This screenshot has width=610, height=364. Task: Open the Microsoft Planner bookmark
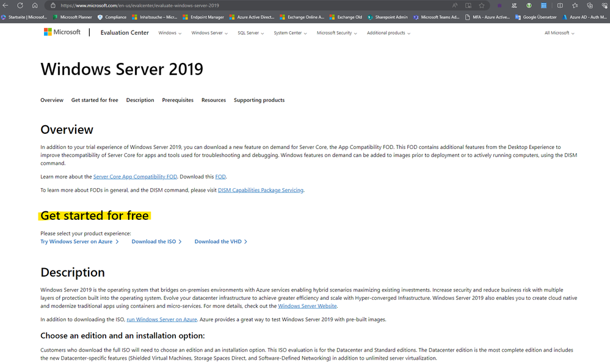73,17
